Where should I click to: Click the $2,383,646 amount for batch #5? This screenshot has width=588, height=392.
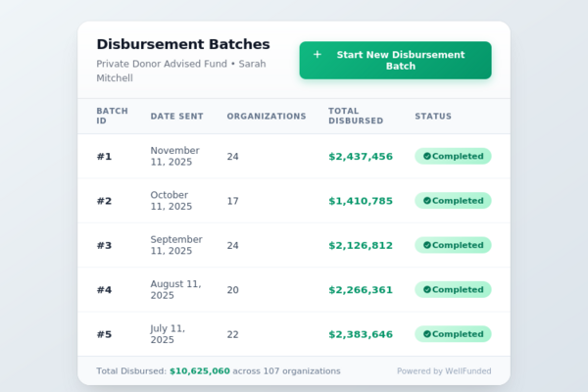361,334
